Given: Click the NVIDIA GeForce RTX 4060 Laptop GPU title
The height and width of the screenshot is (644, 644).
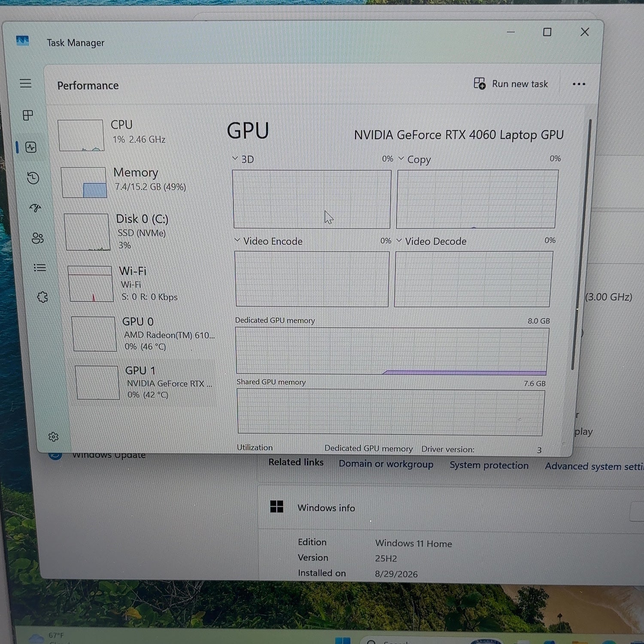Looking at the screenshot, I should point(459,135).
